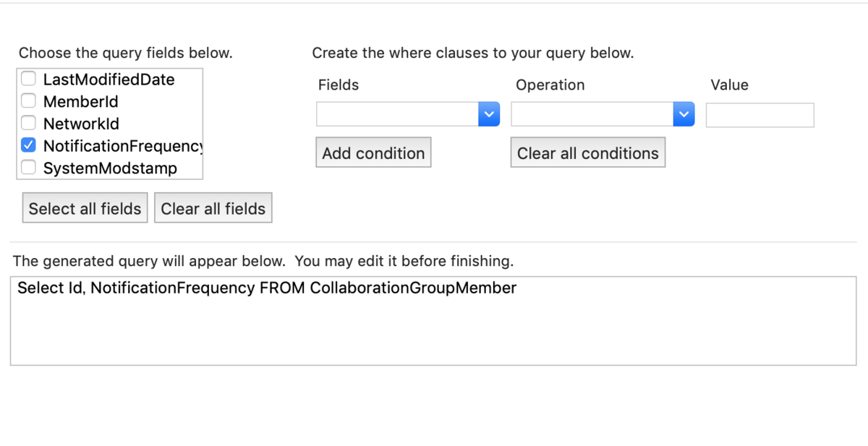Click the LastModifiedDate field label
The width and height of the screenshot is (868, 446).
pos(109,80)
